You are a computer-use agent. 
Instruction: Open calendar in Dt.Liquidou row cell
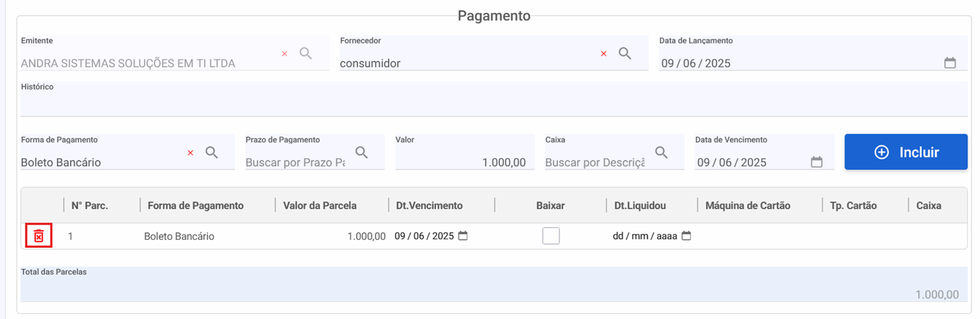[x=686, y=236]
